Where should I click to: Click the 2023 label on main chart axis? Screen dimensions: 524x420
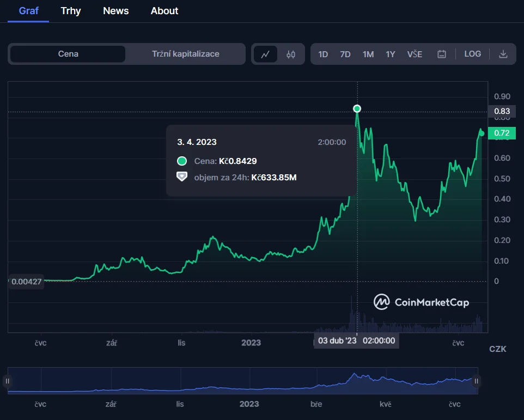[251, 343]
